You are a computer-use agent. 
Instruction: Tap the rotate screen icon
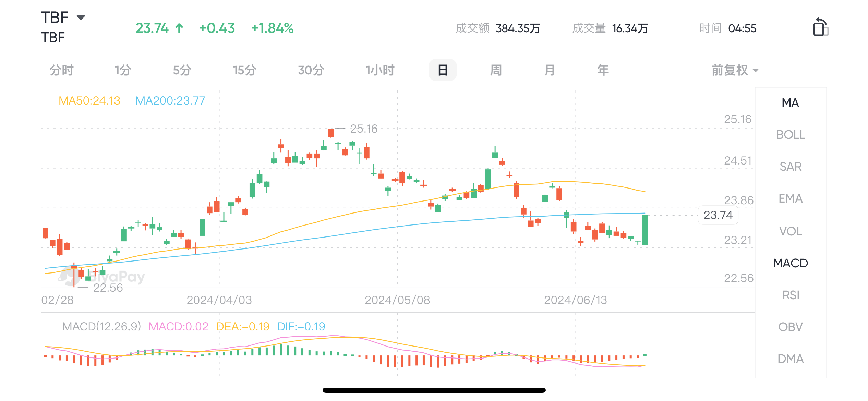coord(821,27)
